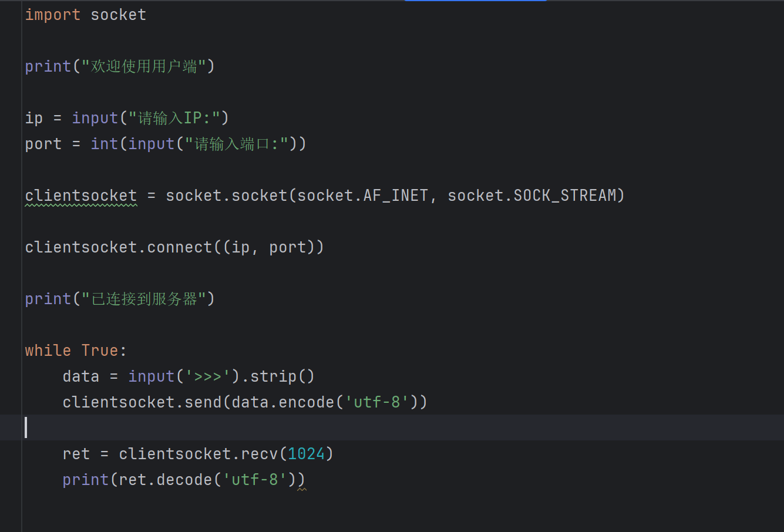Viewport: 784px width, 532px height.
Task: Click the 1024 buffer size number
Action: tap(306, 454)
